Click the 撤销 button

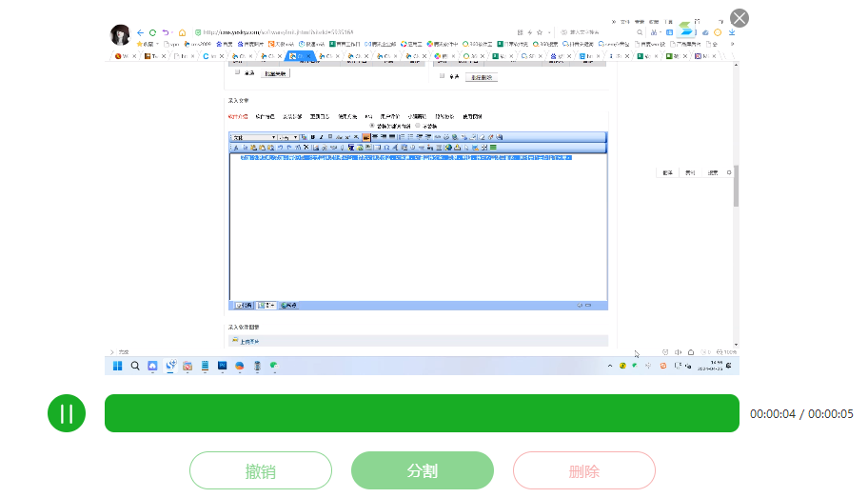(261, 470)
